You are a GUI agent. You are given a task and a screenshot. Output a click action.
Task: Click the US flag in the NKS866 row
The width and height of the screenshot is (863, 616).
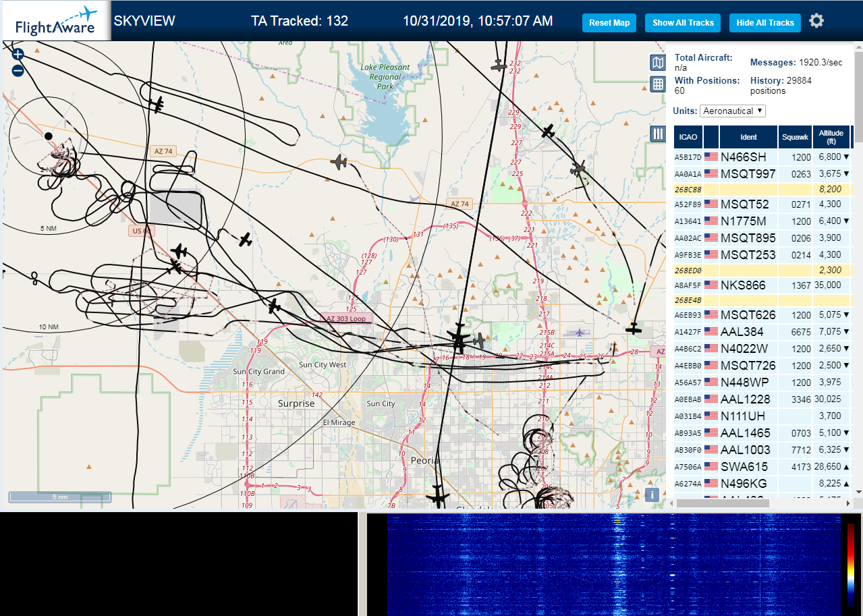tap(711, 285)
